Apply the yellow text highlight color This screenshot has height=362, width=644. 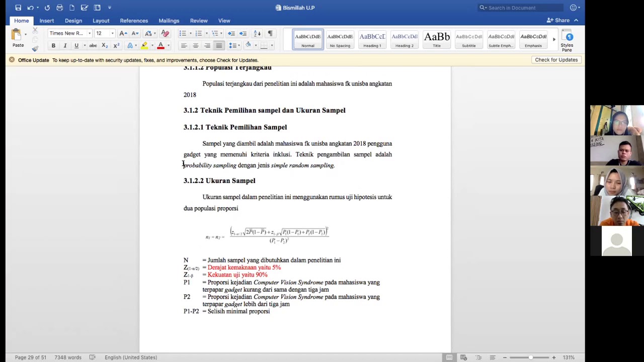(144, 46)
